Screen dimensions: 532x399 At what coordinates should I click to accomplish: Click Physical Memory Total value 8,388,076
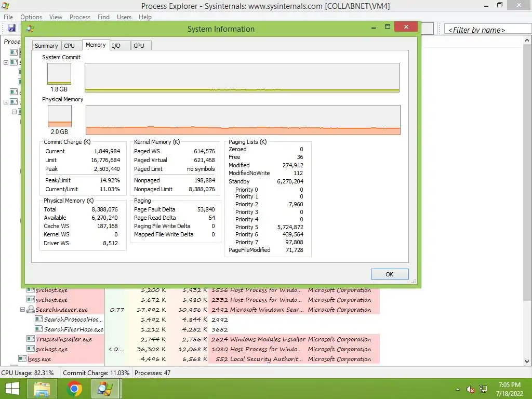click(x=104, y=209)
